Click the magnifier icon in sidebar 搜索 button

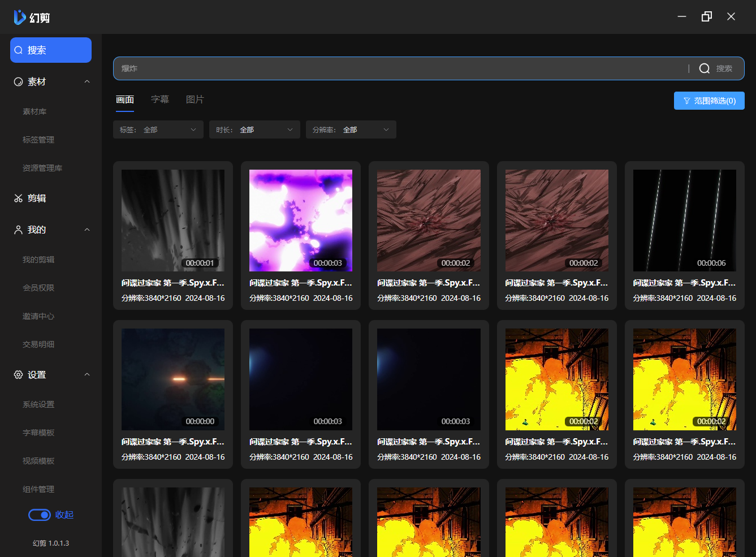pos(19,50)
